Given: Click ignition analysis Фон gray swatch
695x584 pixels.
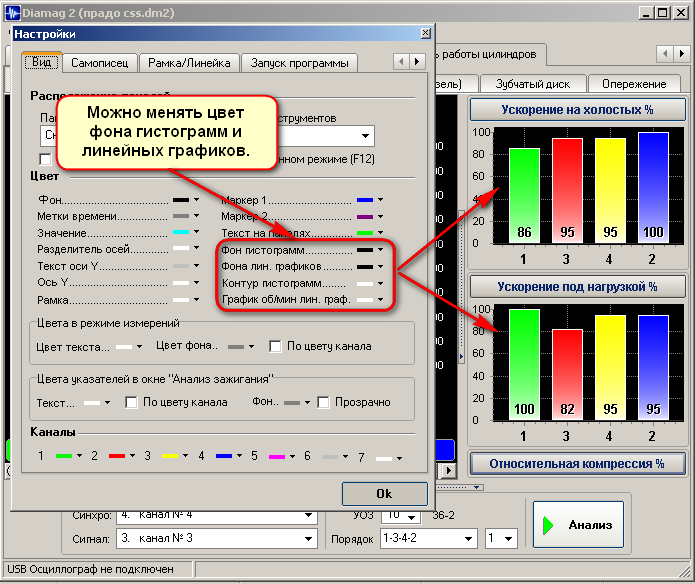Looking at the screenshot, I should click(292, 403).
